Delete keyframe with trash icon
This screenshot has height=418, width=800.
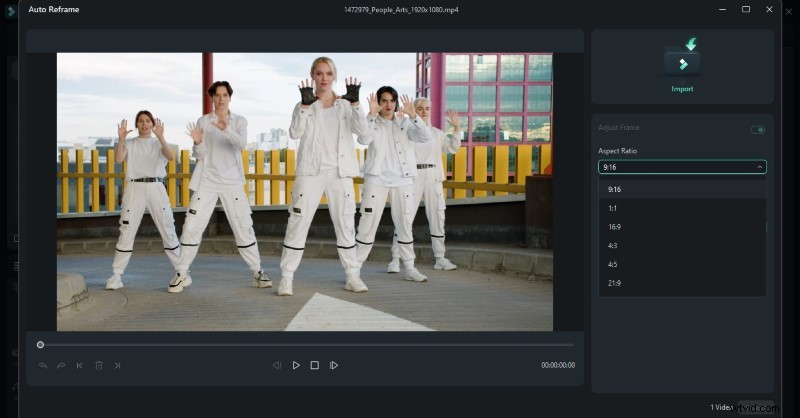point(99,365)
